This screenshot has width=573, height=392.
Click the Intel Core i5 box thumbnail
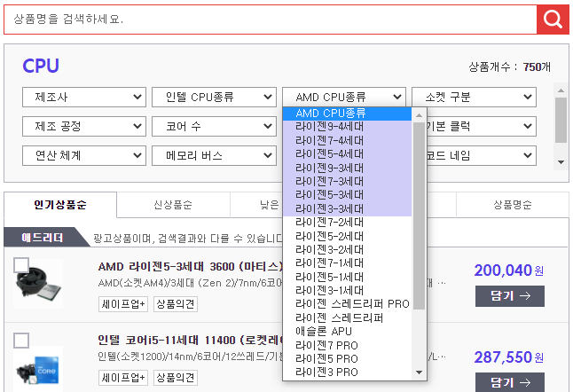click(x=38, y=369)
